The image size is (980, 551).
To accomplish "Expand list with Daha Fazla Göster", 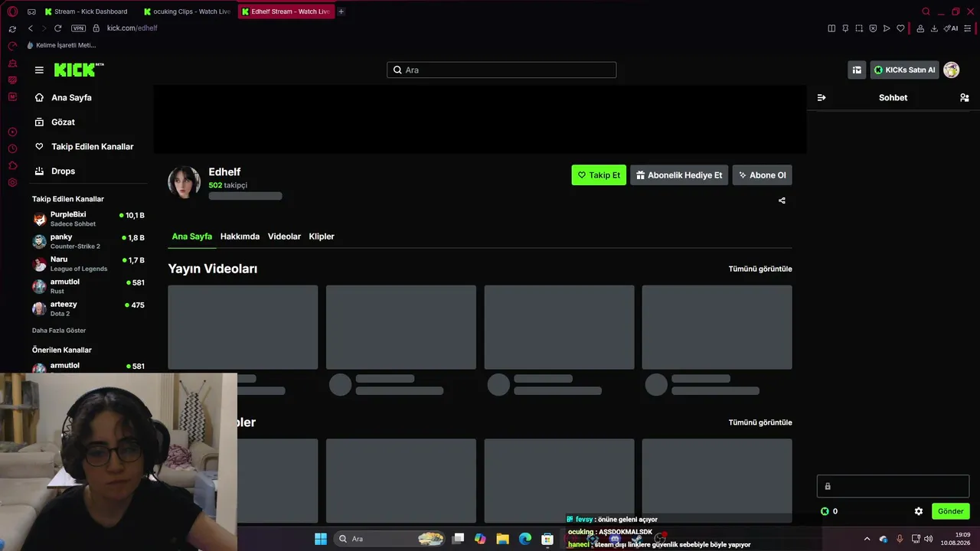I will pos(59,331).
